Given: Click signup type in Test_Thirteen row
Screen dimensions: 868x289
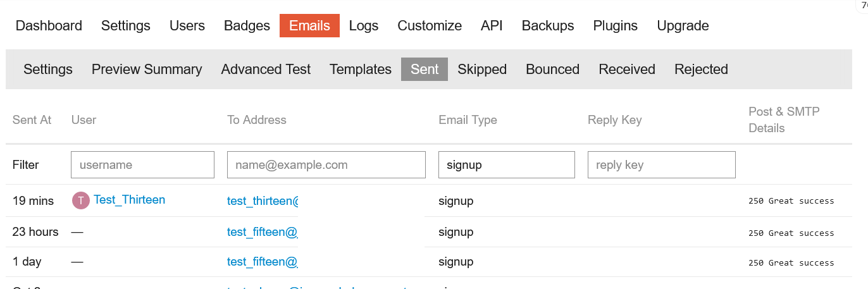Looking at the screenshot, I should 456,201.
